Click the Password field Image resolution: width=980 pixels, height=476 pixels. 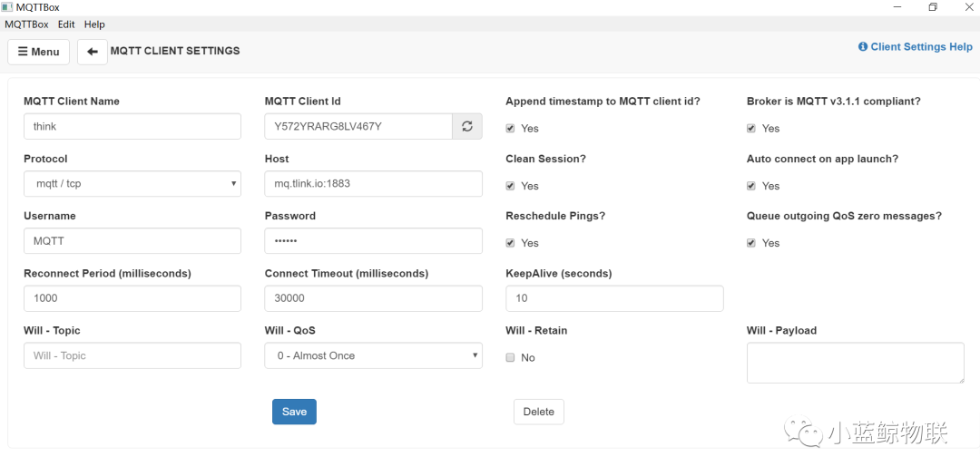click(x=373, y=241)
